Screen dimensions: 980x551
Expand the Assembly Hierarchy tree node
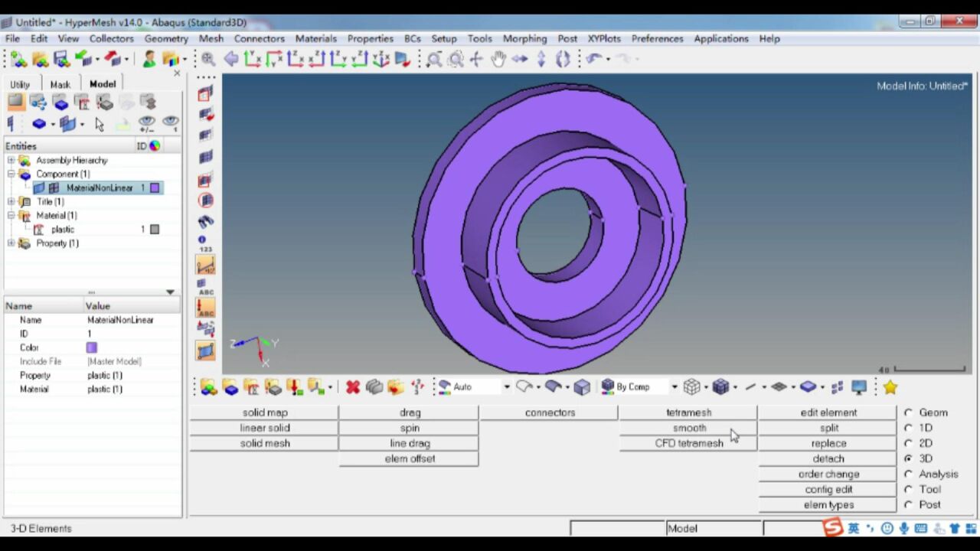pos(11,160)
